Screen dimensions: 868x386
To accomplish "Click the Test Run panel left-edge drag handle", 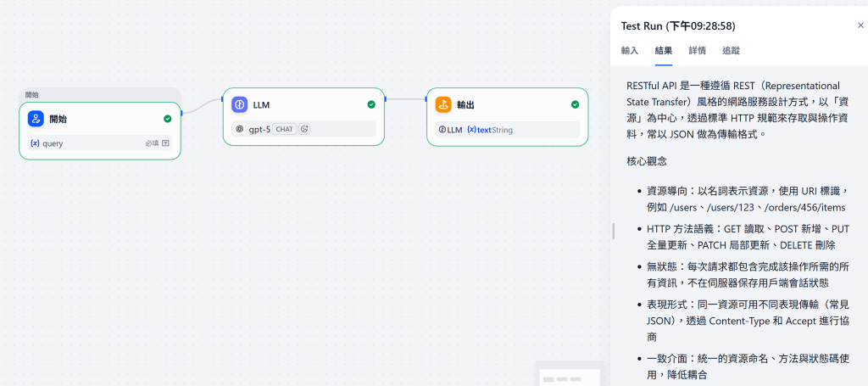I will pos(614,231).
